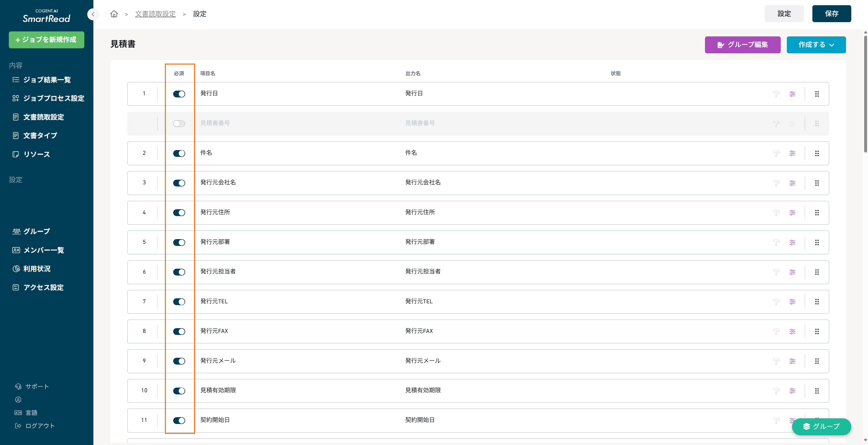Collapse the sidebar with chevron arrow
This screenshot has width=868, height=445.
point(93,14)
